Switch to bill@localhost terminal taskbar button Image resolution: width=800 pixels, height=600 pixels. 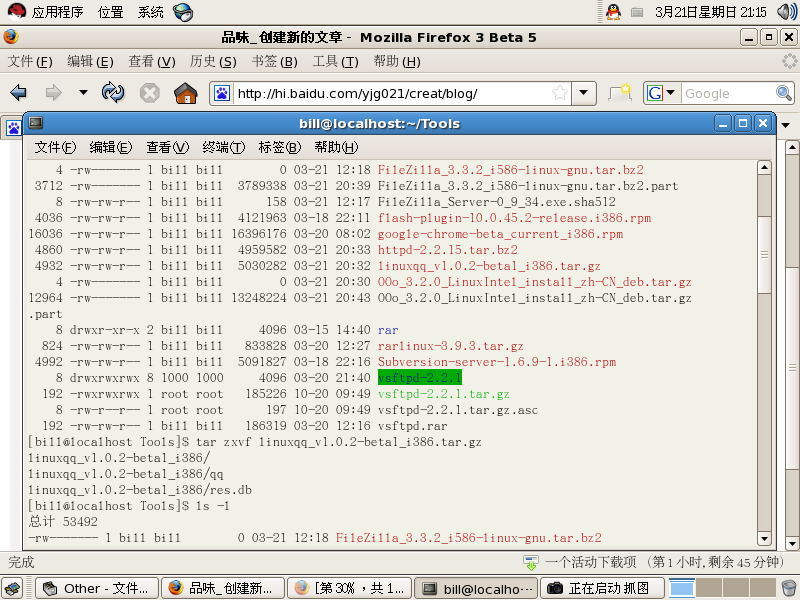(476, 588)
